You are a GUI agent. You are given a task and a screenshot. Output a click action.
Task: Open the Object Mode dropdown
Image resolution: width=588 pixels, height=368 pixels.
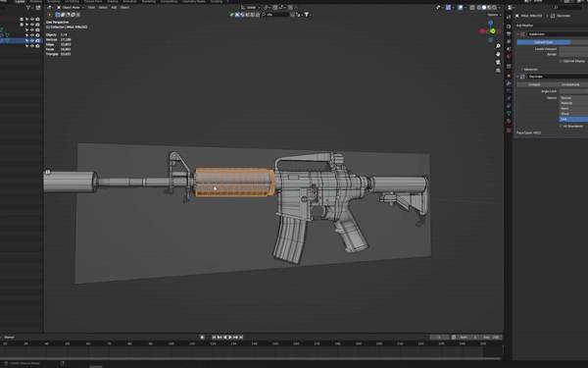(71, 8)
